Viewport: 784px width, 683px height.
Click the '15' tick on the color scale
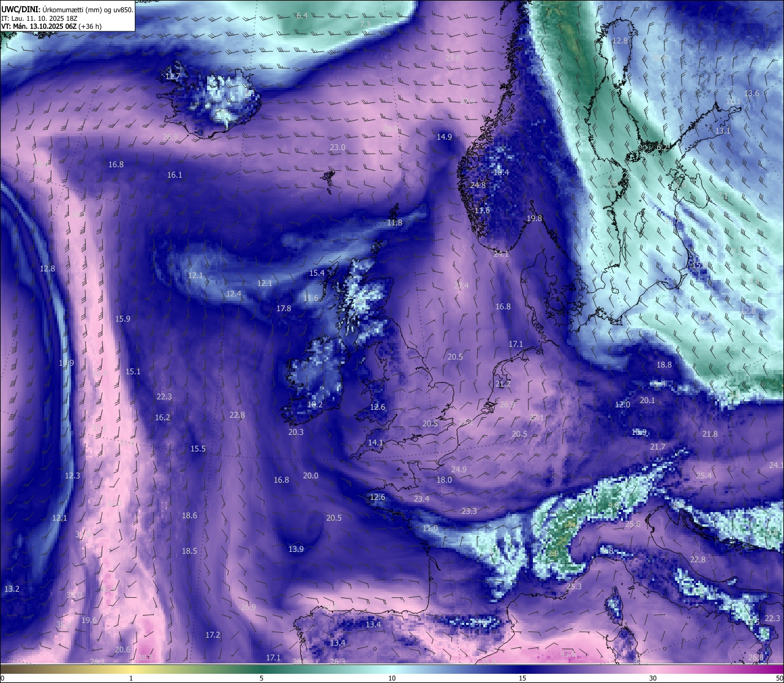522,678
